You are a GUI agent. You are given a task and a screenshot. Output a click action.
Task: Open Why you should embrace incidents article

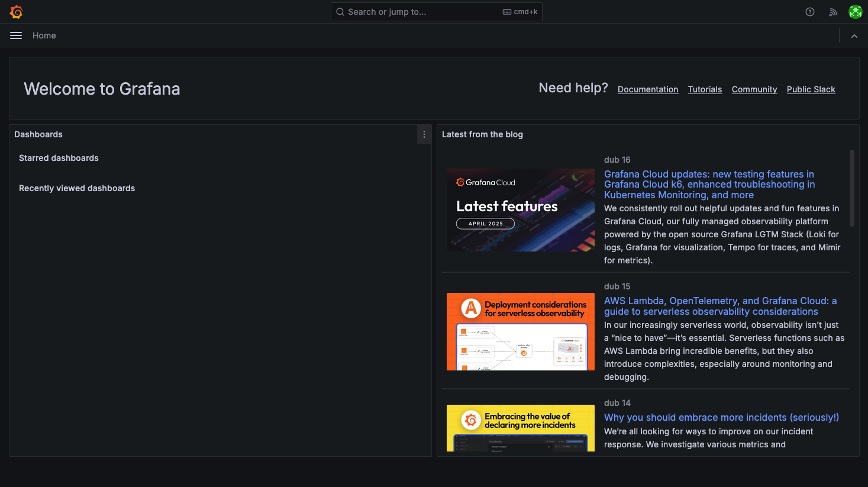721,417
